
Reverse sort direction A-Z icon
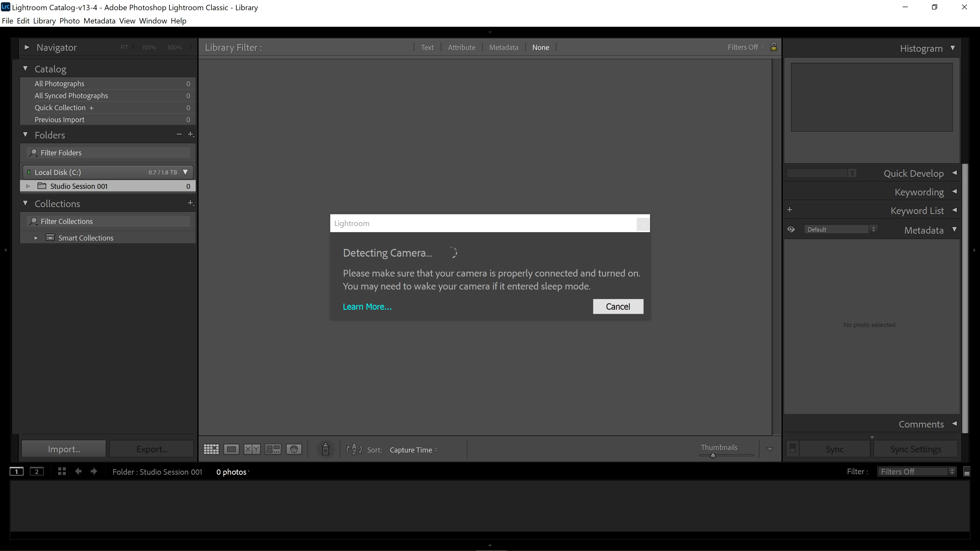tap(354, 449)
